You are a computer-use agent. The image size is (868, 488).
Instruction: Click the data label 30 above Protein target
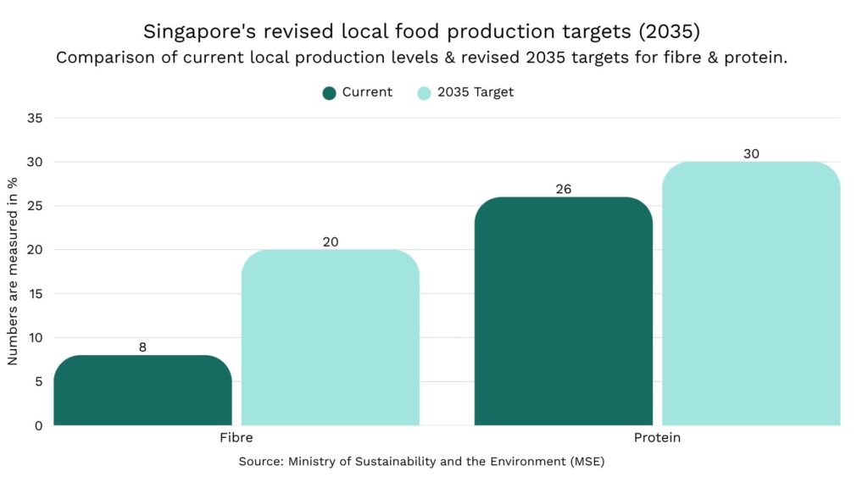pyautogui.click(x=751, y=154)
